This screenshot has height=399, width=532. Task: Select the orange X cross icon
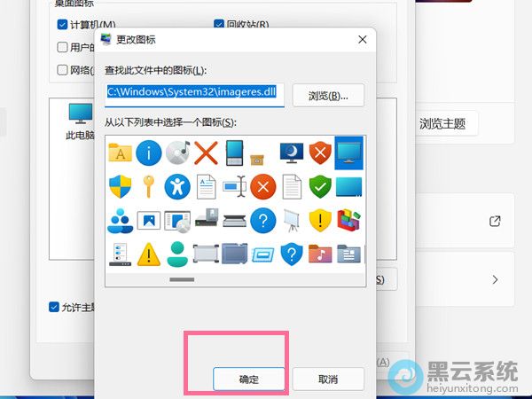[x=207, y=153]
